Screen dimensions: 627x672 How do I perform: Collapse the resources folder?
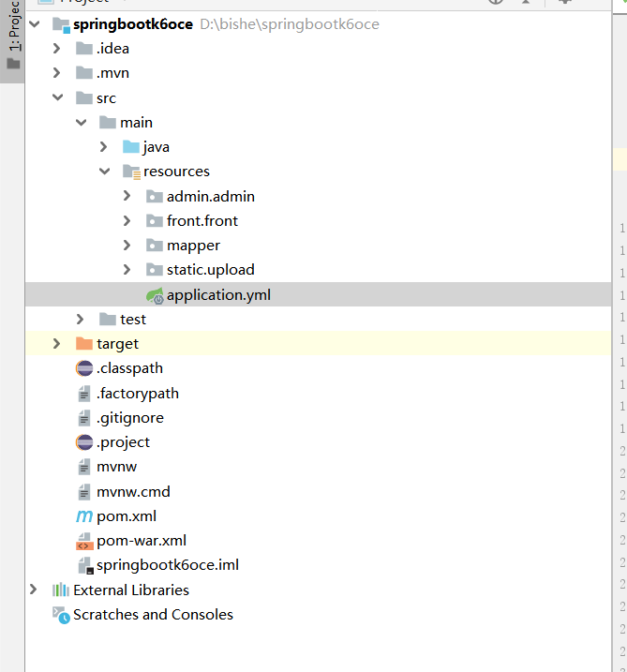coord(105,172)
